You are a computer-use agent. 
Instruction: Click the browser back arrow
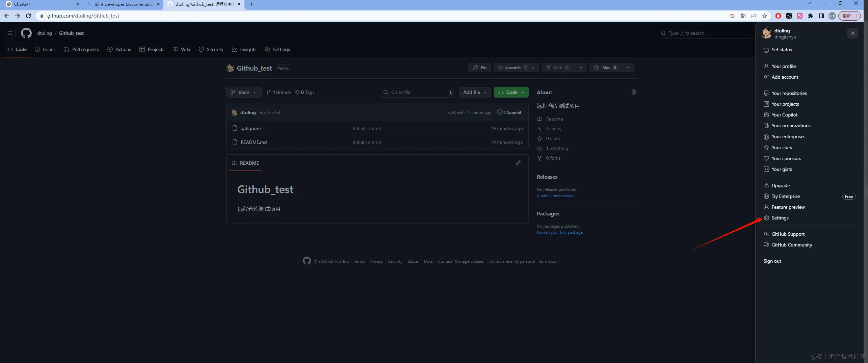click(7, 16)
